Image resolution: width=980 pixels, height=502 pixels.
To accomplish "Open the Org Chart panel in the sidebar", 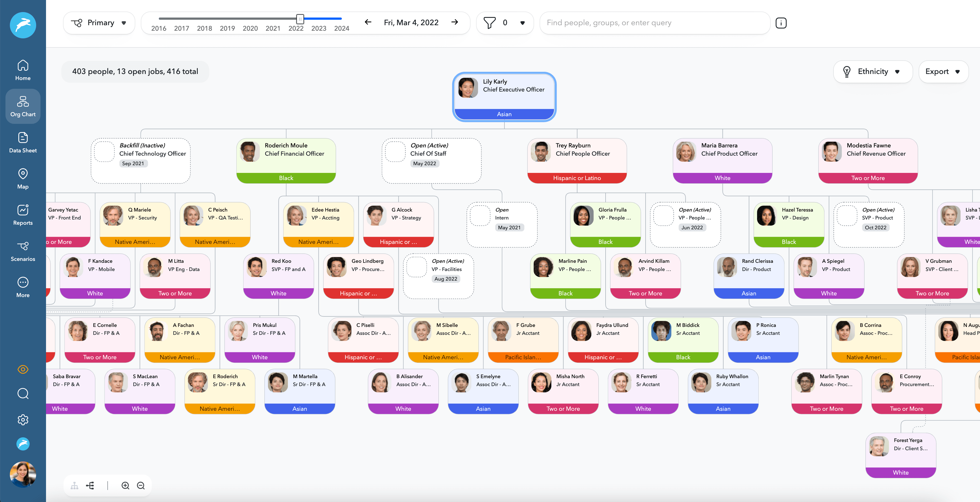I will pyautogui.click(x=23, y=106).
